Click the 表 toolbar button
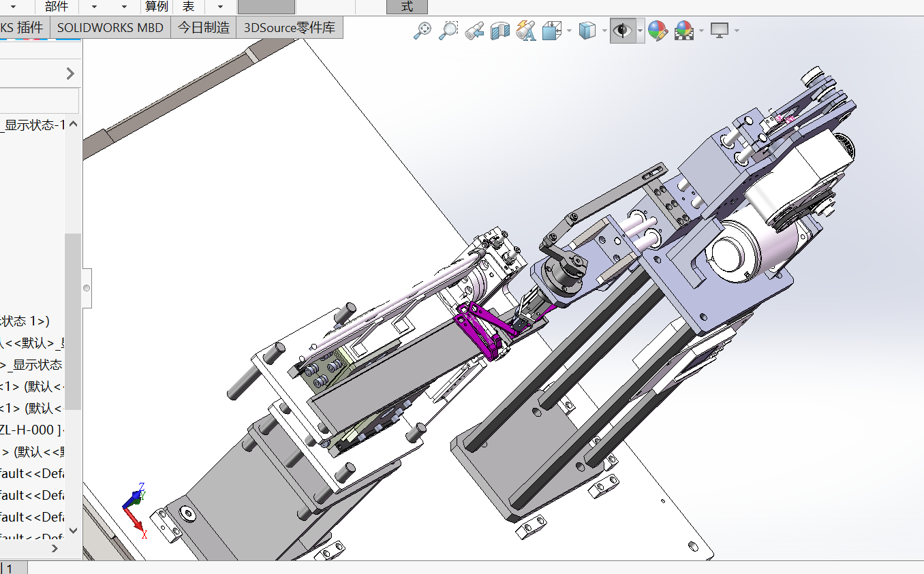 tap(188, 7)
